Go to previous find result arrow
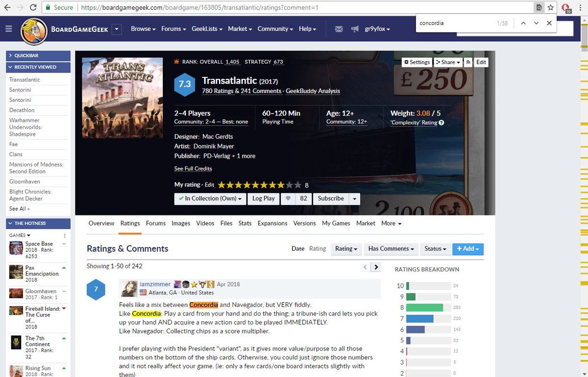 click(523, 23)
